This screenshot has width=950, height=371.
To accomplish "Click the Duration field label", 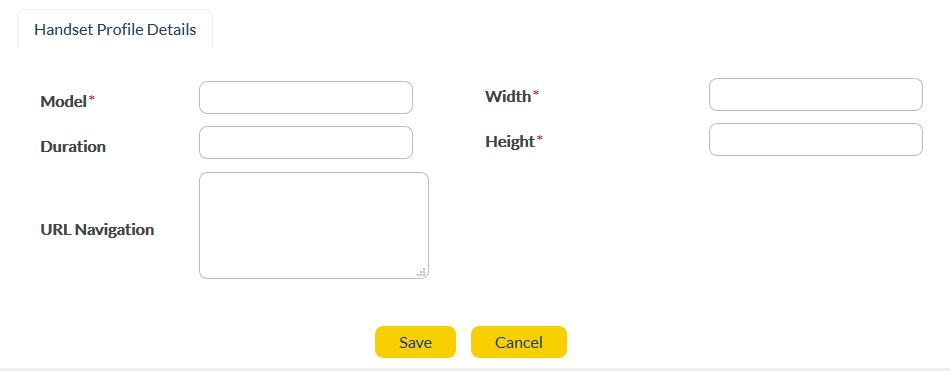I will click(x=73, y=147).
